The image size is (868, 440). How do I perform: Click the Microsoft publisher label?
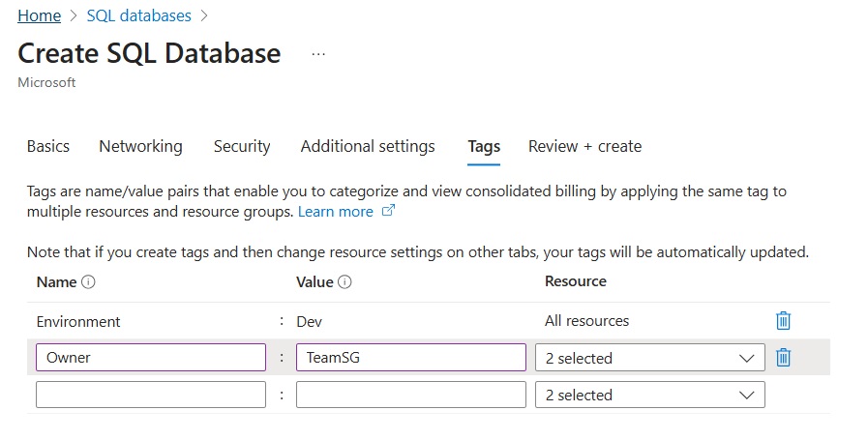[x=46, y=82]
